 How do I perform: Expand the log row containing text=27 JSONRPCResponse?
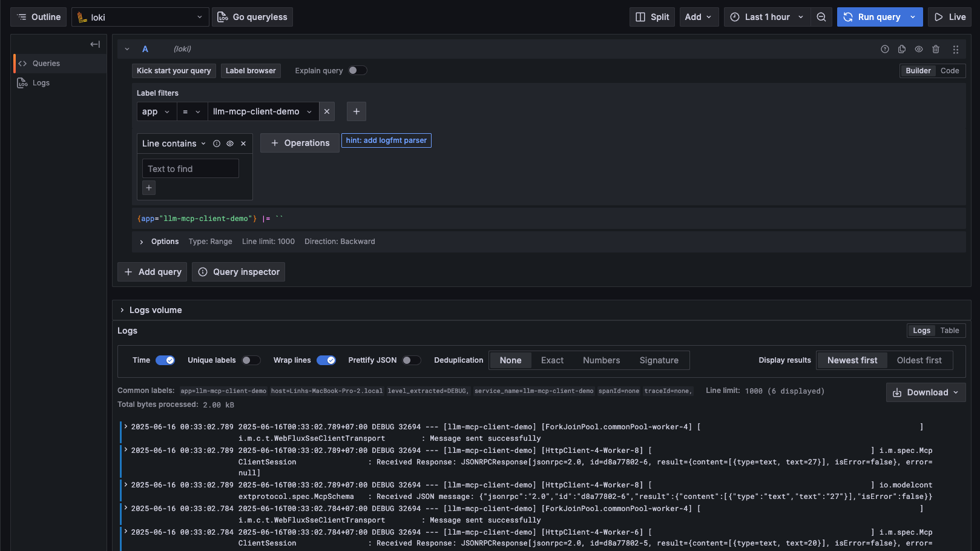tap(126, 450)
